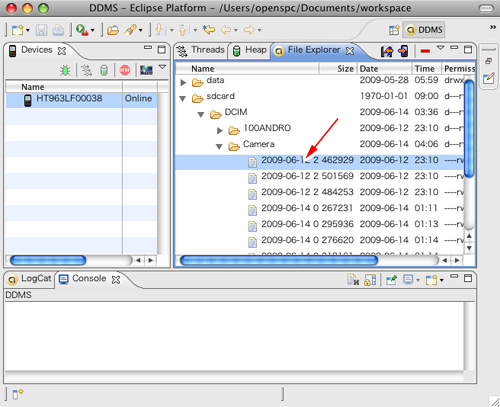Click the Forward navigation arrow

tap(249, 30)
